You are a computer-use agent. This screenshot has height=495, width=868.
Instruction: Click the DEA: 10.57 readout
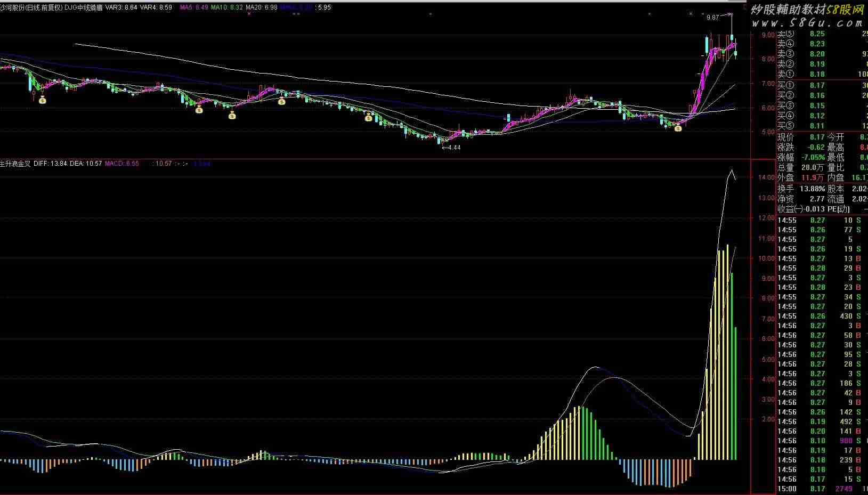click(x=86, y=164)
